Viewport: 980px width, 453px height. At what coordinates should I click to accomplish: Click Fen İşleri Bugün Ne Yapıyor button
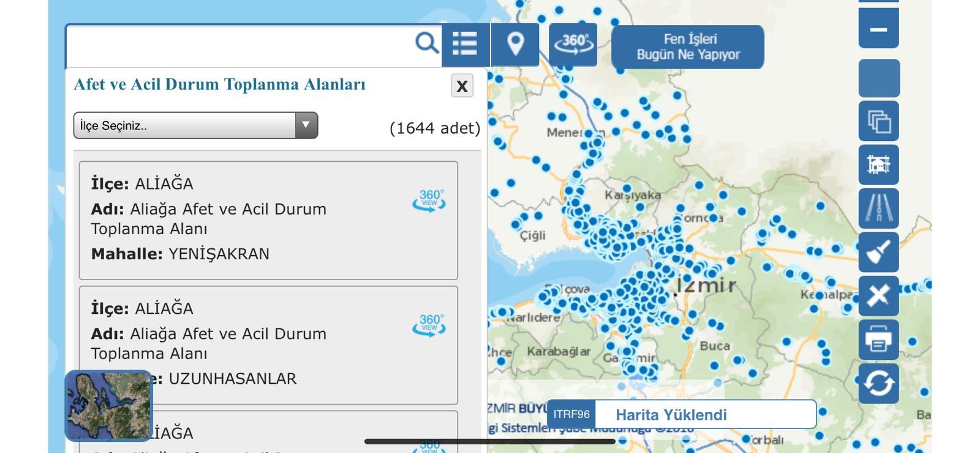(x=688, y=47)
